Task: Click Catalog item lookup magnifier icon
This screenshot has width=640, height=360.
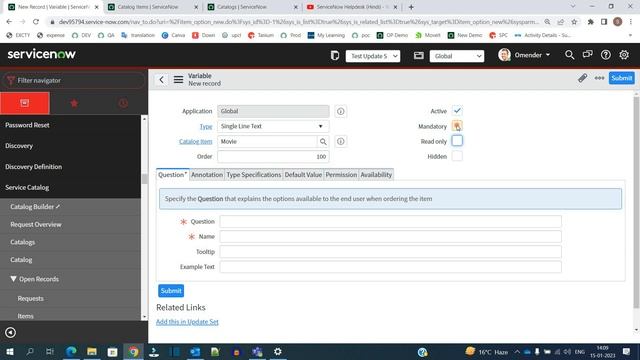Action: [x=323, y=142]
